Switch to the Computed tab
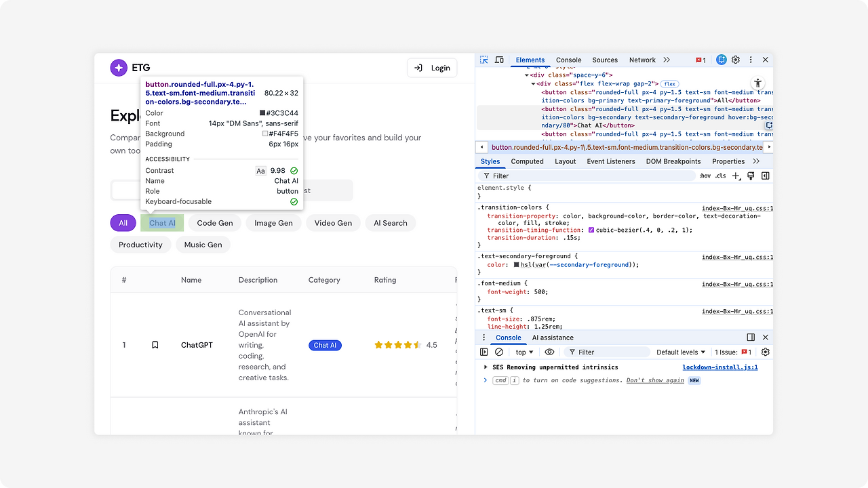The image size is (868, 488). pos(527,161)
